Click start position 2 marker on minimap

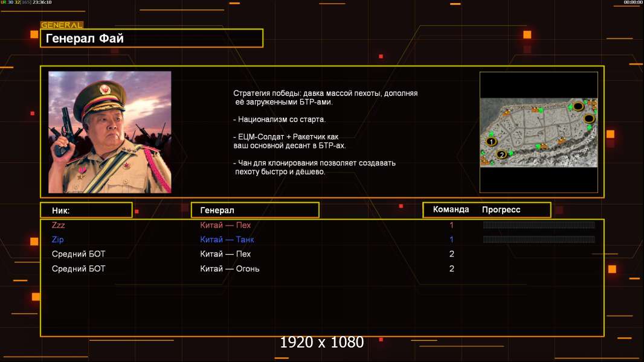click(x=501, y=154)
